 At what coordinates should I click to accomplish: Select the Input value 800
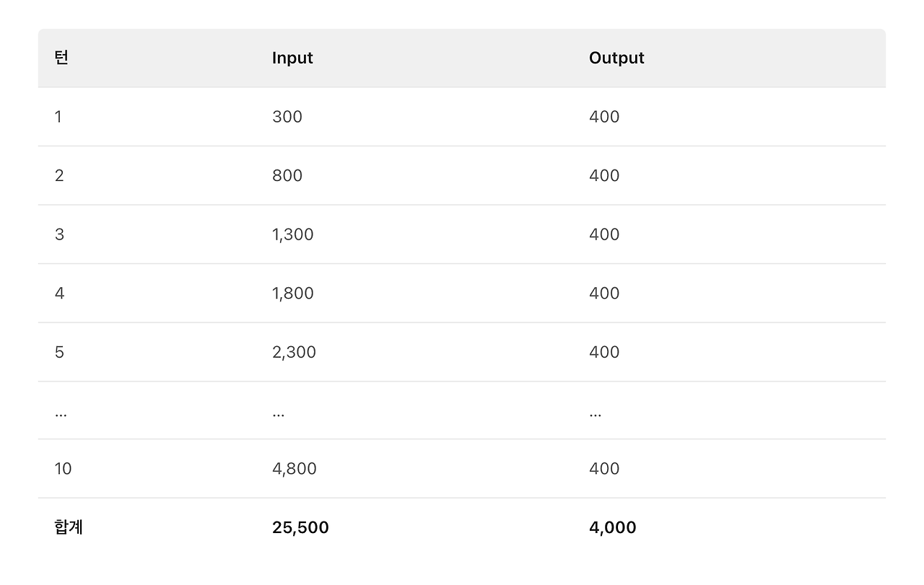click(x=287, y=176)
